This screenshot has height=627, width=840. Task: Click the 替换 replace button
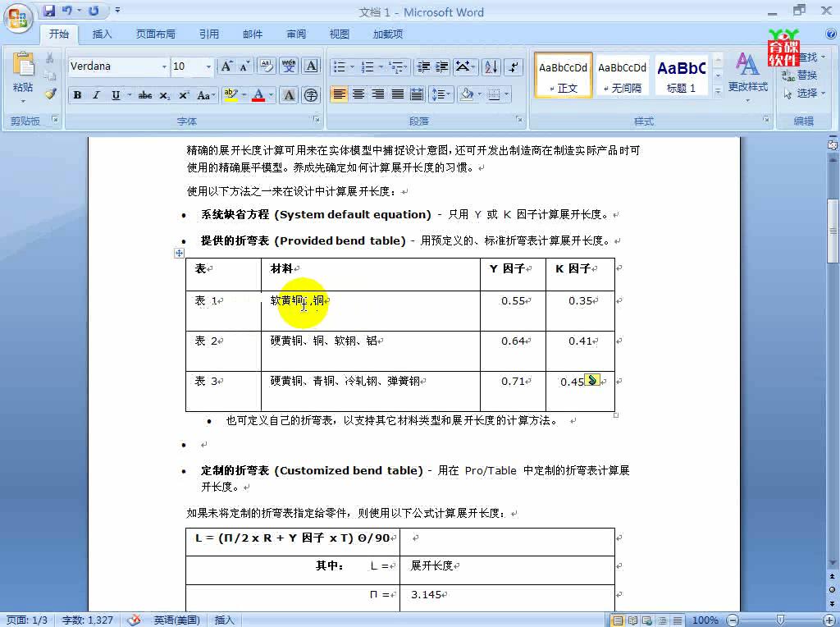(x=800, y=75)
